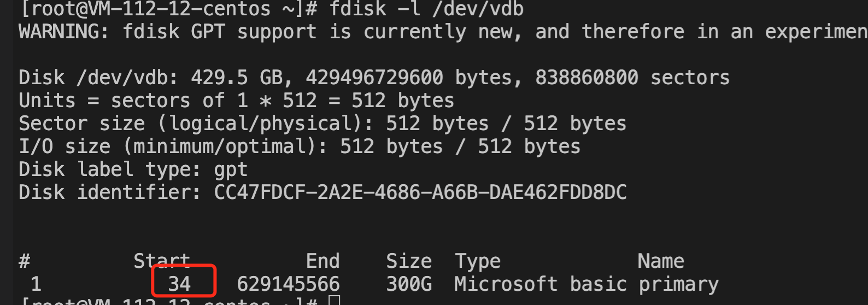The image size is (868, 305).
Task: Click the 300G size value
Action: click(409, 284)
